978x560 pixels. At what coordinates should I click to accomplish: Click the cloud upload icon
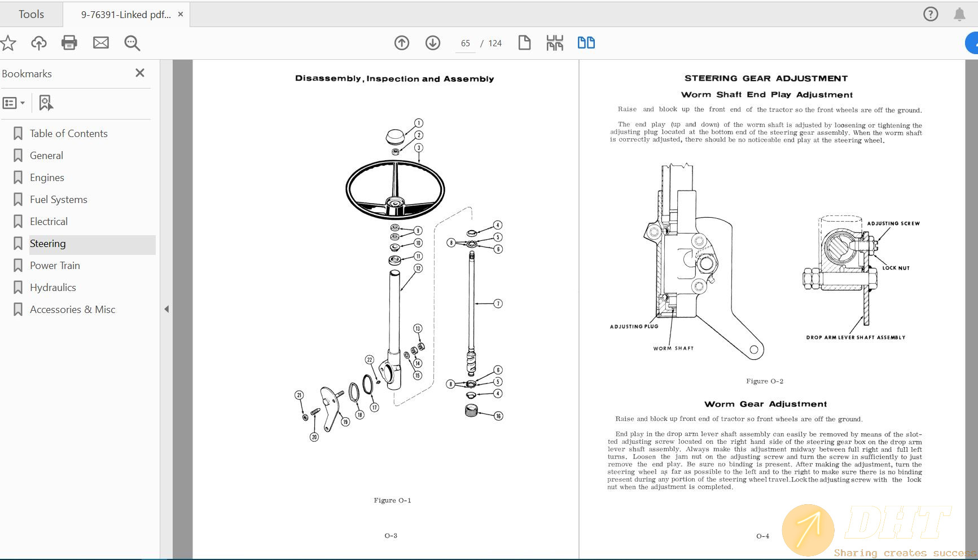click(x=39, y=43)
